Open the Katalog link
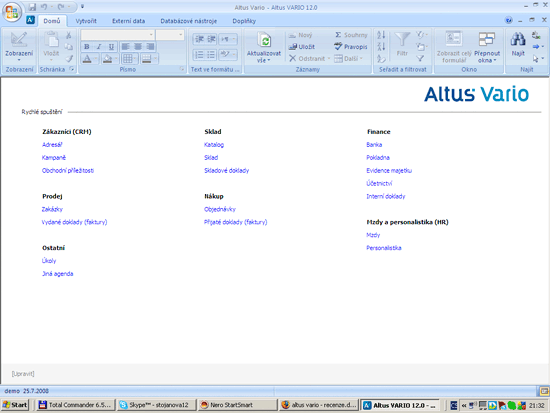 [214, 145]
